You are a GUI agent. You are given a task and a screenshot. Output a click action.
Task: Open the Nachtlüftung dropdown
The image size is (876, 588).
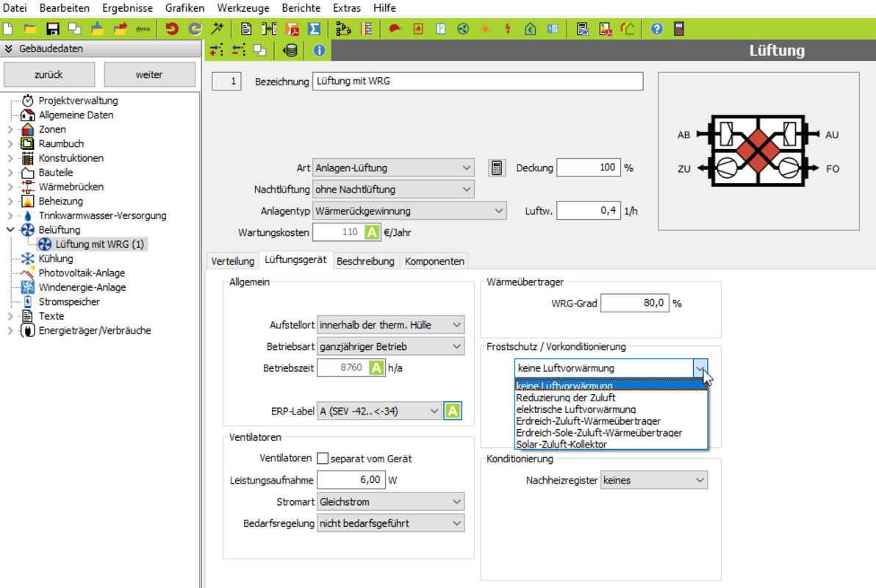coord(393,190)
